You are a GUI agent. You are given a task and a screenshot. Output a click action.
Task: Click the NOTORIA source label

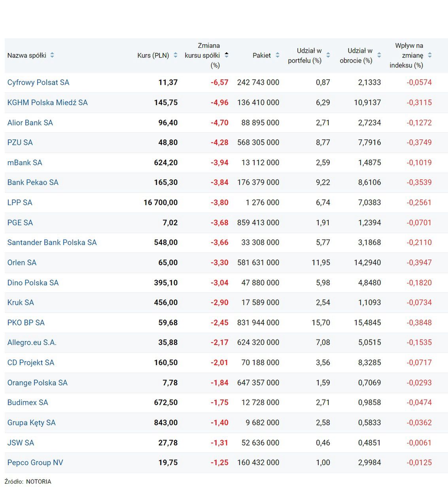coord(39,482)
